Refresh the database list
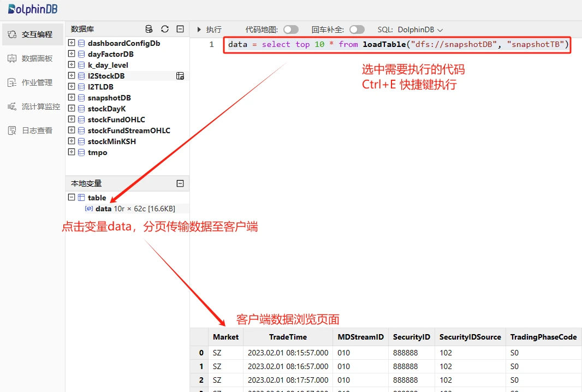 click(165, 29)
